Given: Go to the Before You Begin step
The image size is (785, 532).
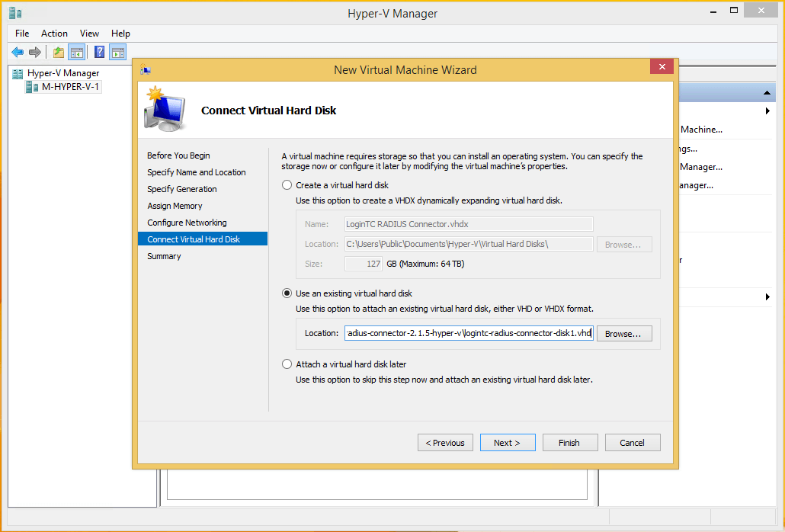Looking at the screenshot, I should click(179, 155).
